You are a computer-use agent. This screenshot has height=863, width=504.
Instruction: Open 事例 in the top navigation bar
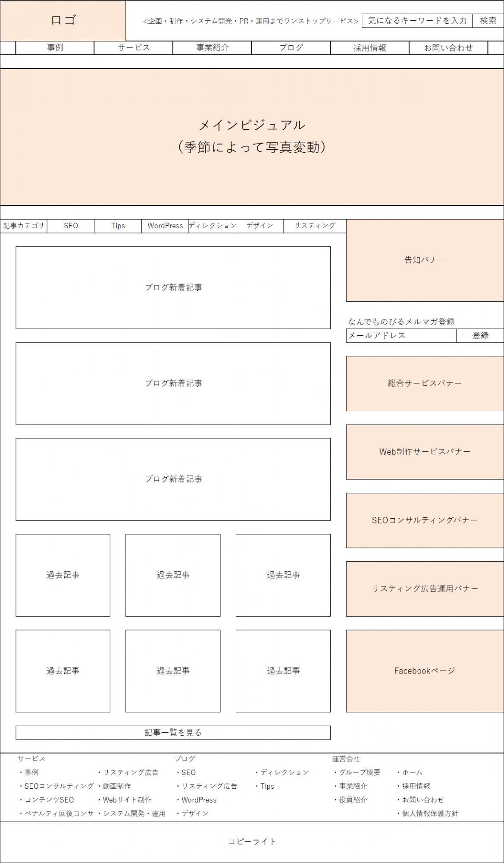click(x=55, y=48)
